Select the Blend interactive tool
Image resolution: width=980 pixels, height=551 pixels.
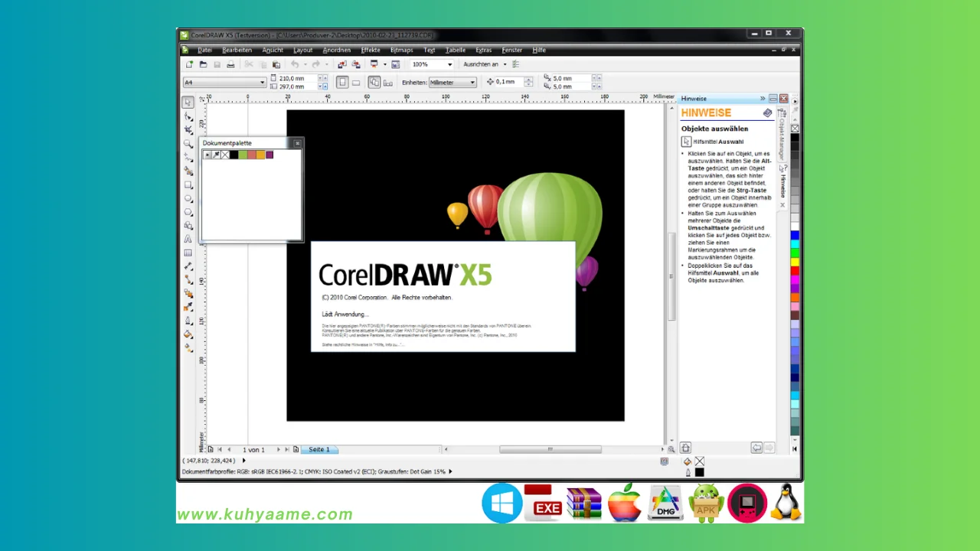coord(188,293)
